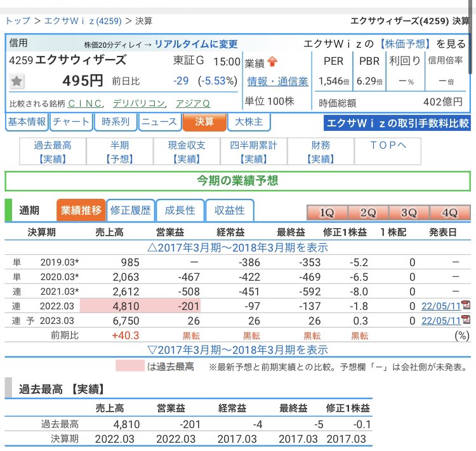The width and height of the screenshot is (476, 451).
Task: Open 22/05/11 date link in 2022.03 row
Action: [441, 306]
